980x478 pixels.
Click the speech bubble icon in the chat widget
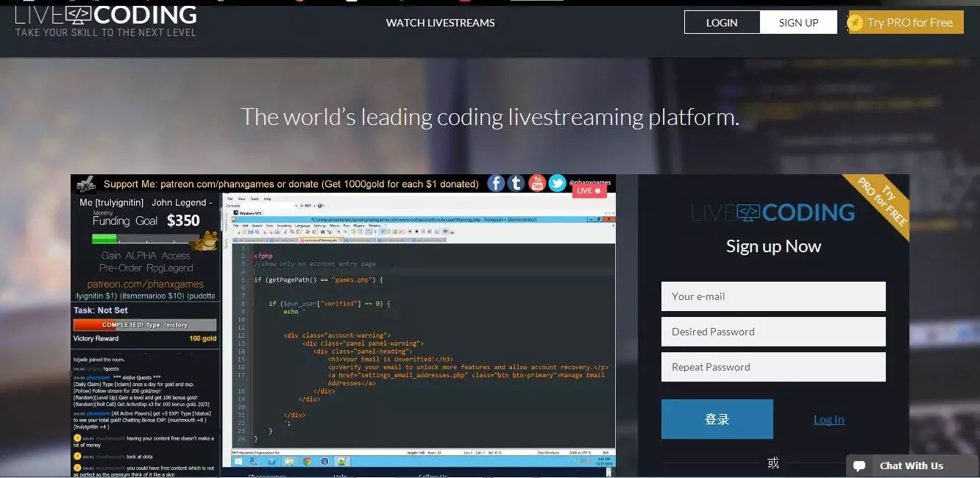tap(859, 466)
